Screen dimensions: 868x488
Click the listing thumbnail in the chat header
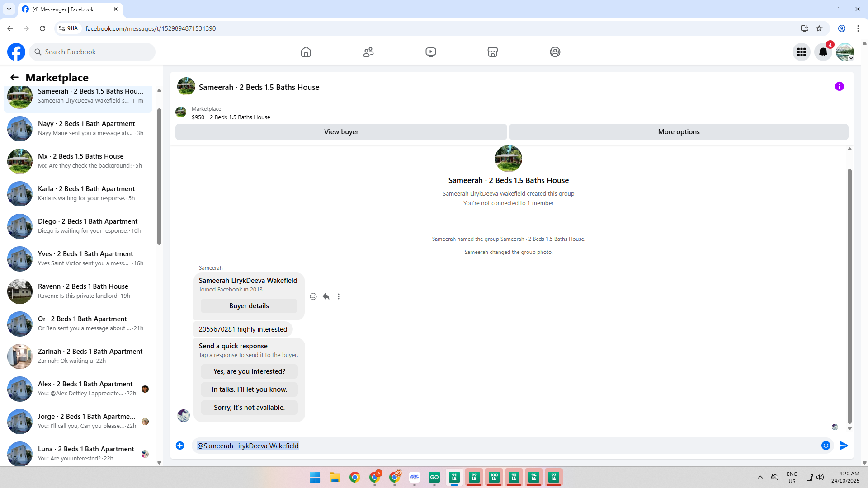186,86
